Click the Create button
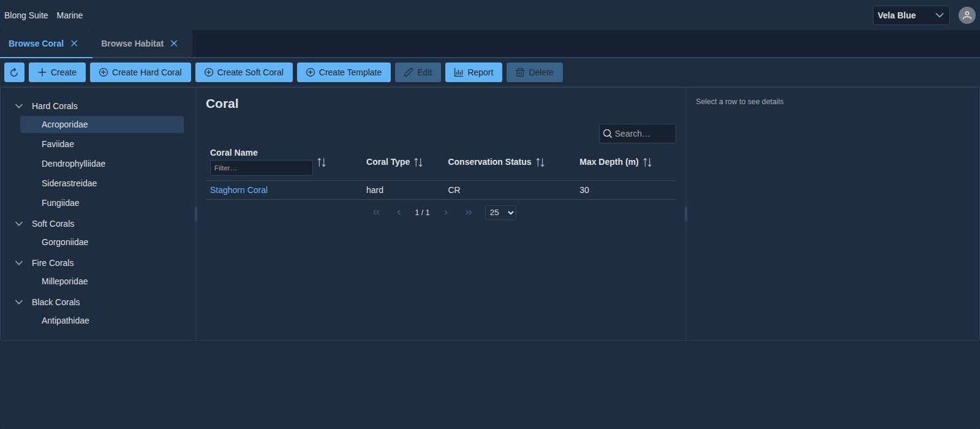Screen dimensions: 980x429 tap(57, 72)
